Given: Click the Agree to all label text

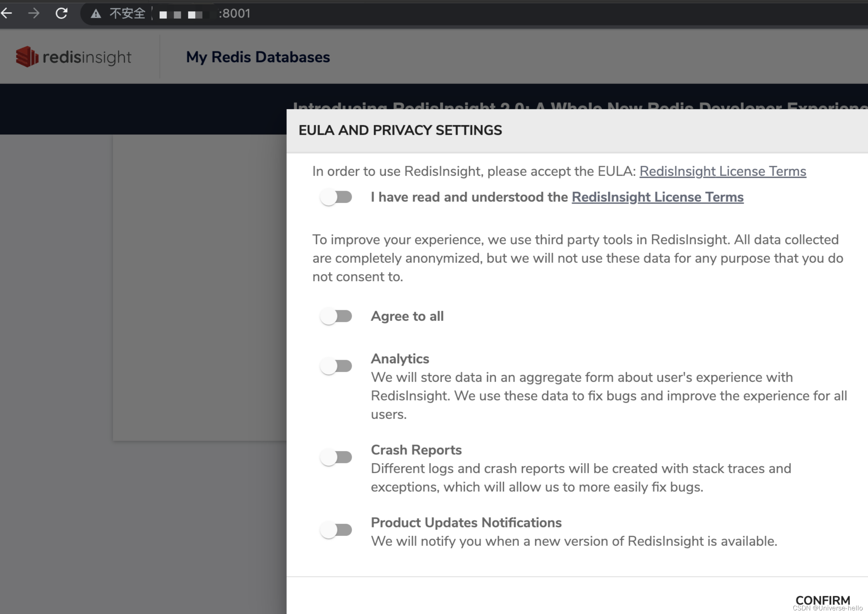Looking at the screenshot, I should 407,316.
